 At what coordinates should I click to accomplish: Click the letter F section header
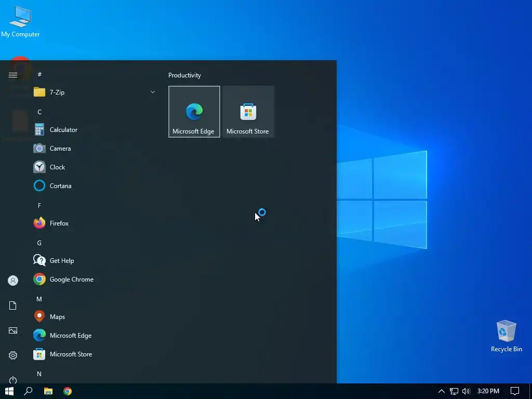coord(39,205)
